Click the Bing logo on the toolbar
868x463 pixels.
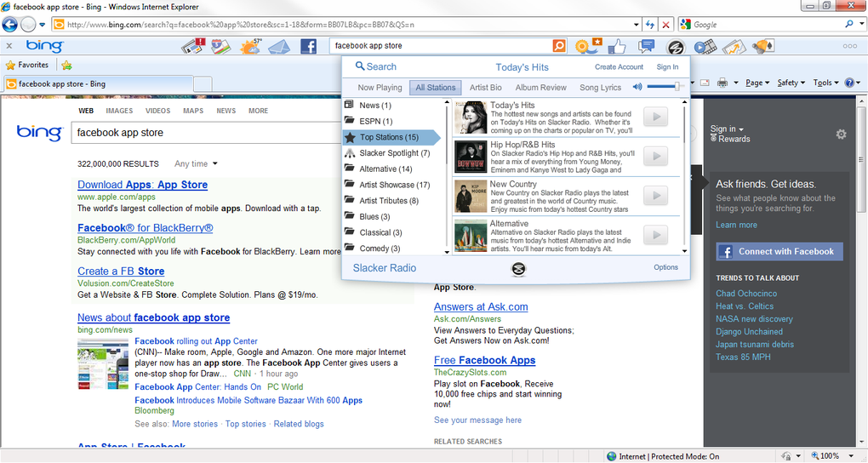click(x=45, y=46)
